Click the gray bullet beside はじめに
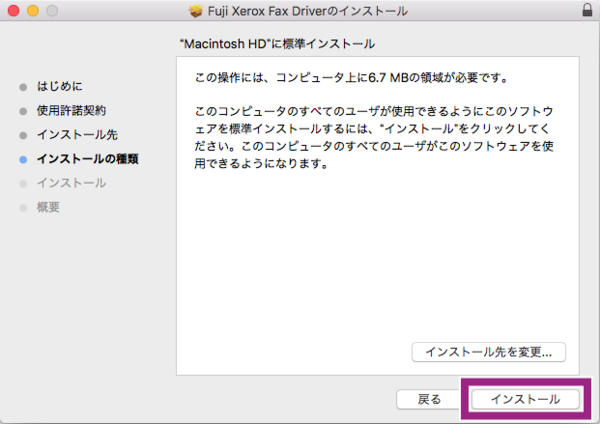Viewport: 600px width, 424px height. click(23, 86)
